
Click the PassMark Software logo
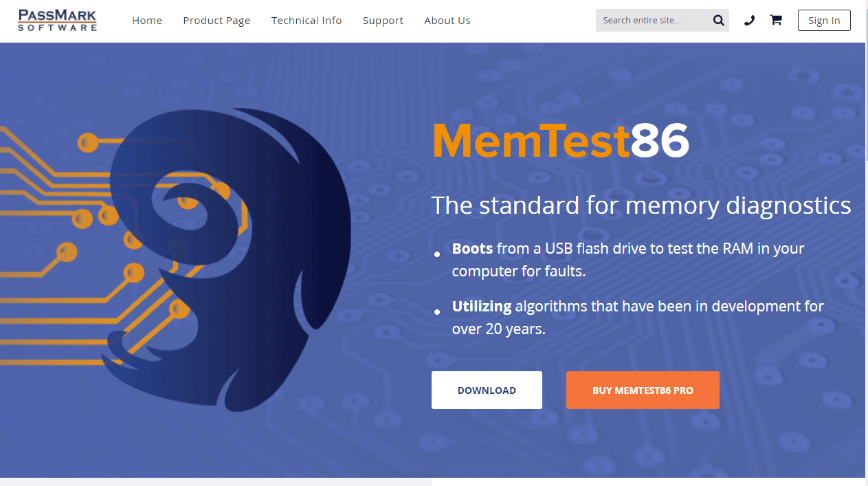point(58,20)
